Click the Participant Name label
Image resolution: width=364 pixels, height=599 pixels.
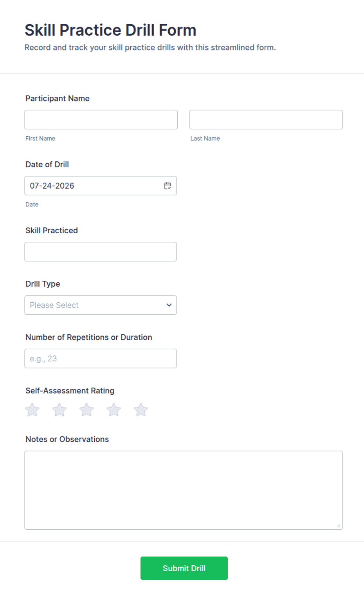pyautogui.click(x=58, y=98)
